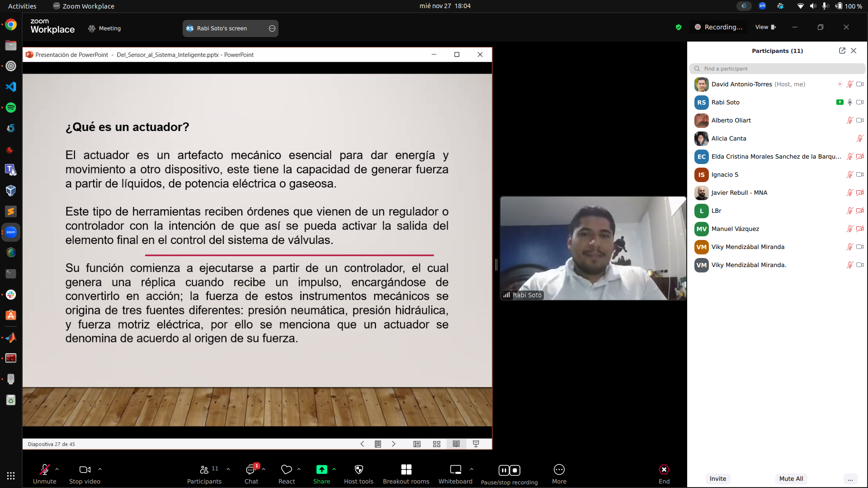Click Rabi Soto's video thumbnail
The width and height of the screenshot is (868, 488).
(x=593, y=249)
